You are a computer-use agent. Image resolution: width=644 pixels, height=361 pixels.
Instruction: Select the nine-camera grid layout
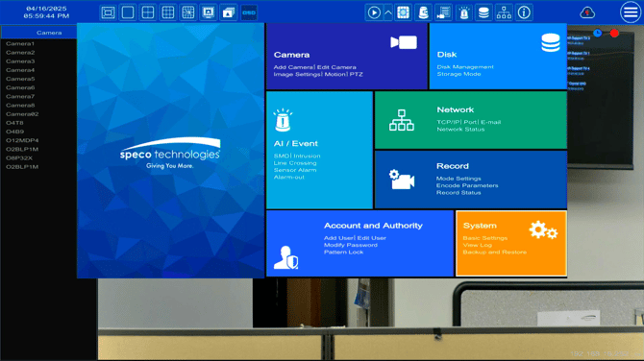coord(168,12)
